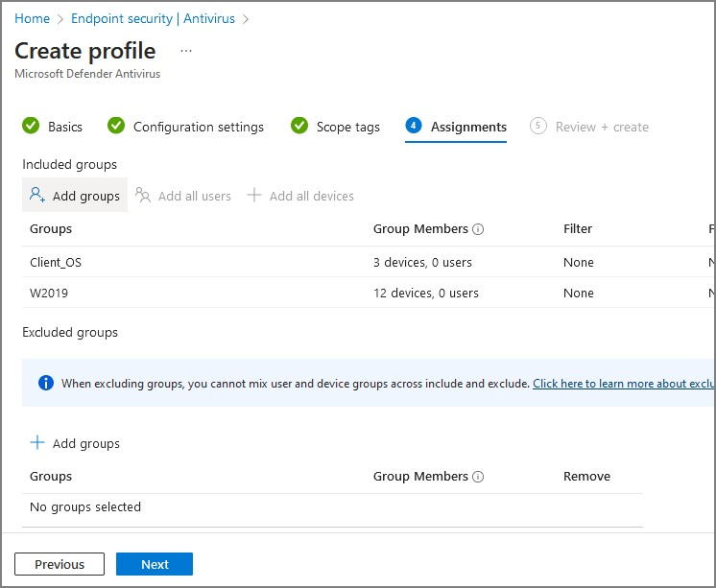Edit the None filter for Client_OS group
This screenshot has width=716, height=588.
(x=578, y=263)
